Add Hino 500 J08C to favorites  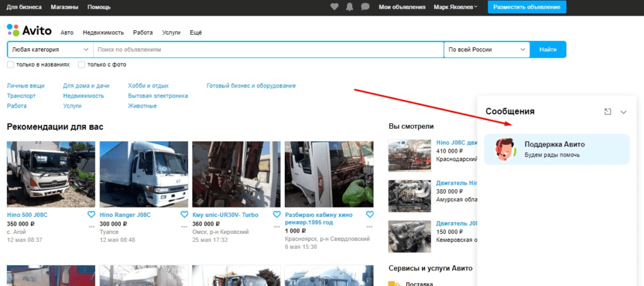pos(91,214)
